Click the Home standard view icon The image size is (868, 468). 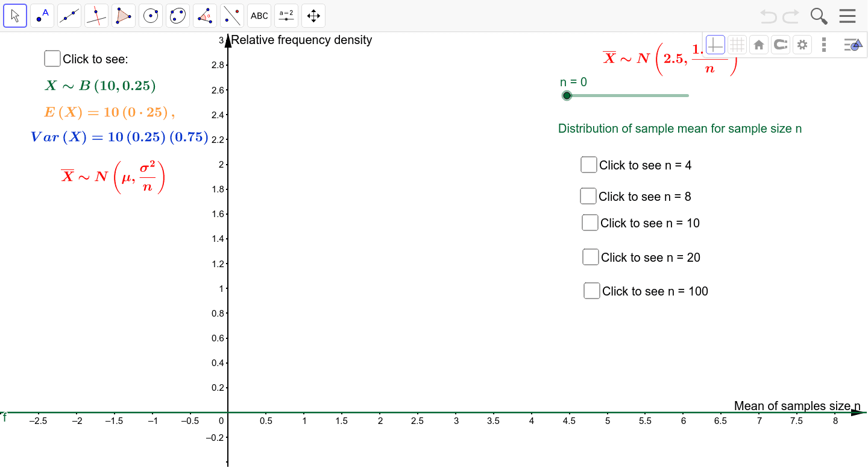(x=759, y=45)
